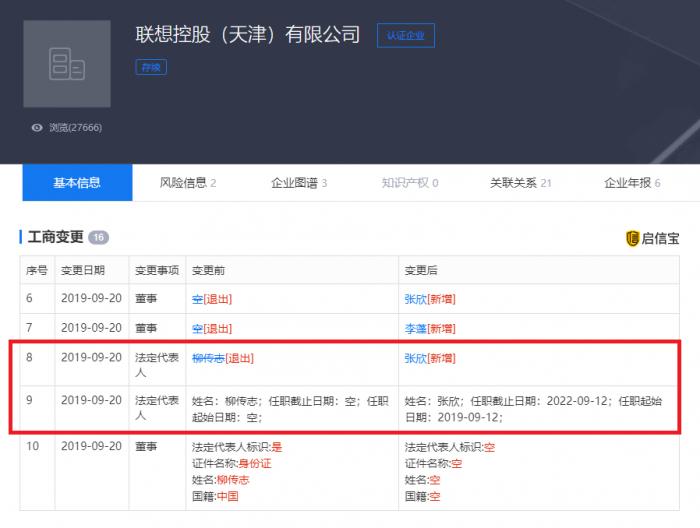Screen dimensions: 700x528
Task: Open the 基本信息 tab
Action: [x=77, y=183]
